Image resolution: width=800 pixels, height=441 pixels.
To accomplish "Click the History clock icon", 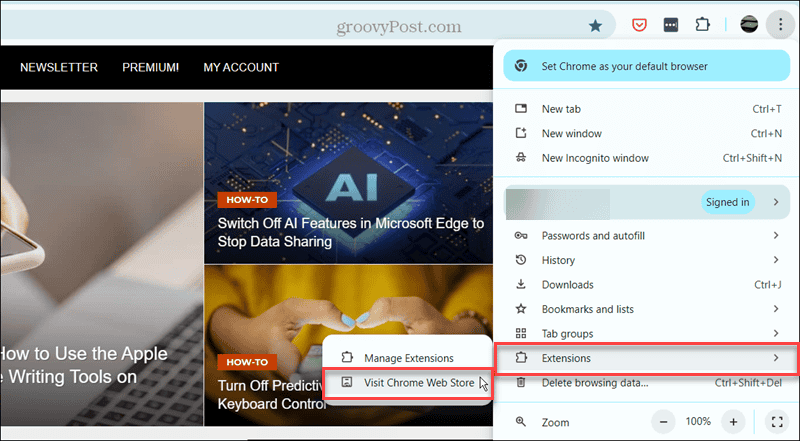I will [521, 260].
